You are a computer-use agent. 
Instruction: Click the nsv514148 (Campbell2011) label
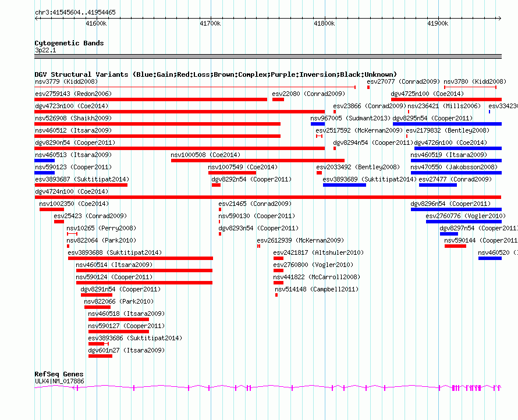317,289
